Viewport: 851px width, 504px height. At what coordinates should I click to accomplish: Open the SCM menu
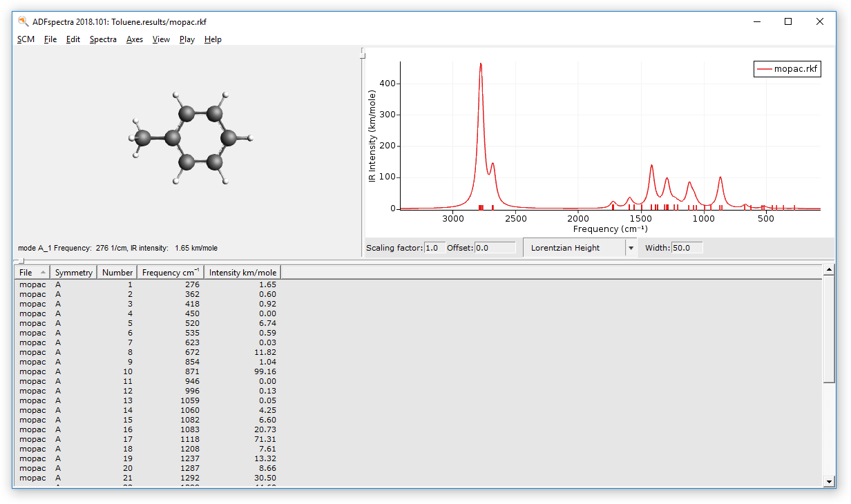point(26,39)
